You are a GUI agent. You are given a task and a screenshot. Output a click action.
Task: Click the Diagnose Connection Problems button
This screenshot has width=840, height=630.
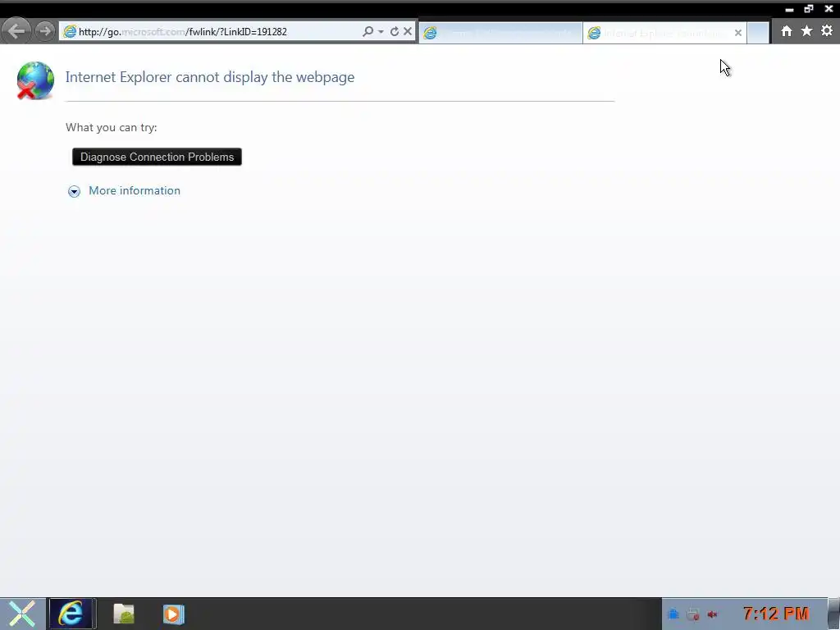pos(157,157)
